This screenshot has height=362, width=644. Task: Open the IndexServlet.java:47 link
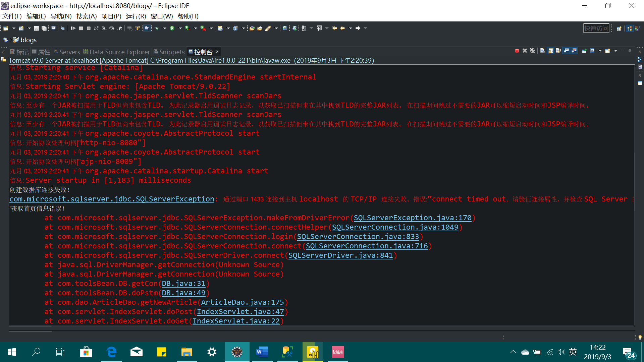pyautogui.click(x=240, y=312)
